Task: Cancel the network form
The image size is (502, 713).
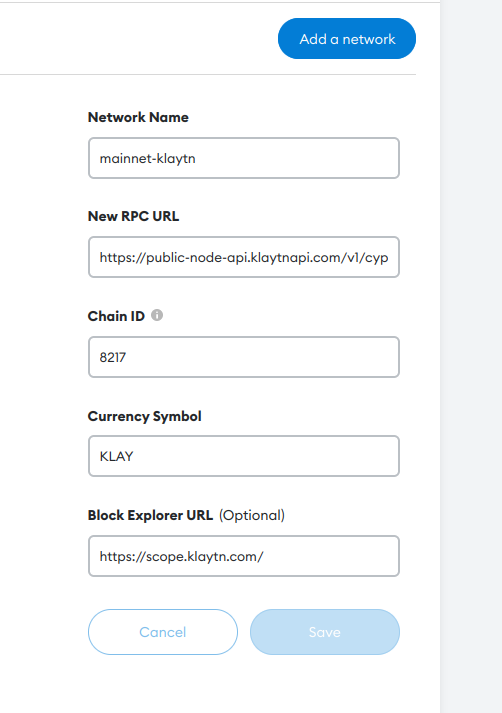Action: [x=163, y=632]
